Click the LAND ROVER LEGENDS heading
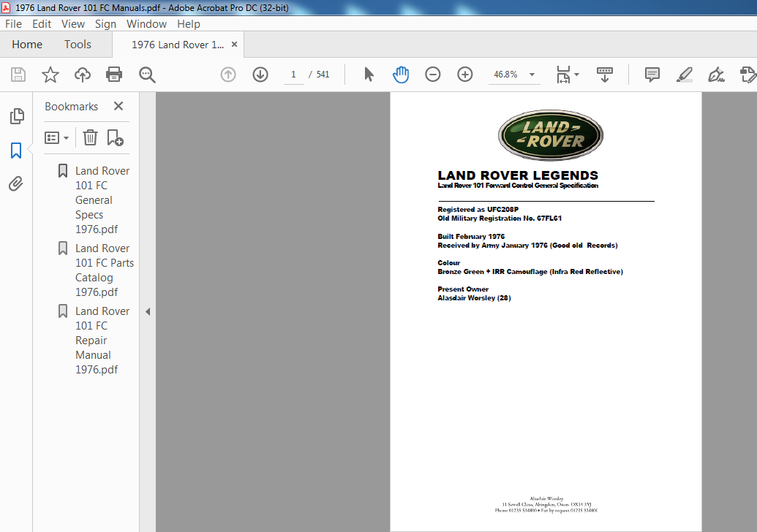757x532 pixels. click(x=518, y=175)
